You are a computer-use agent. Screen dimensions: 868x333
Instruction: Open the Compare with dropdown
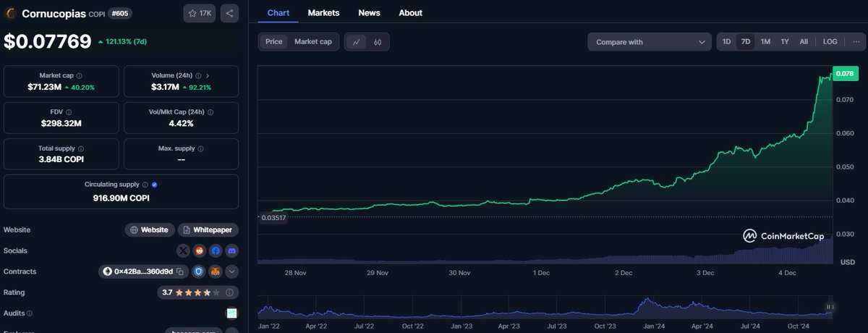click(650, 42)
